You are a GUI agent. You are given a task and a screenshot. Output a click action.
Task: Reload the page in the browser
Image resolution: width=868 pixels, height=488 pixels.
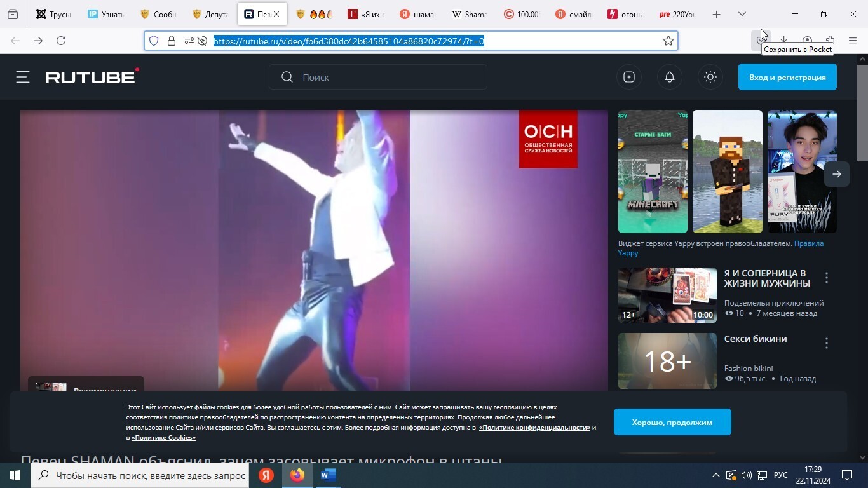61,41
